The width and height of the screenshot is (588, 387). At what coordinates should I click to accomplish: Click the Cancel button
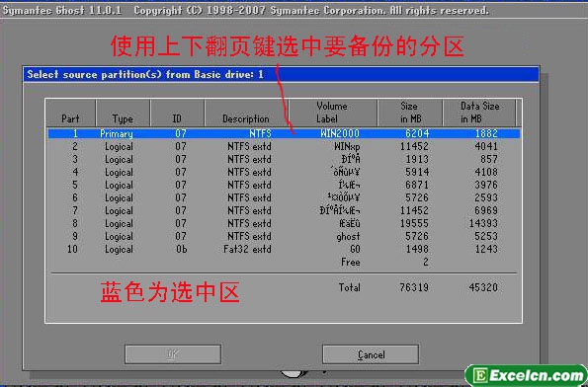371,354
